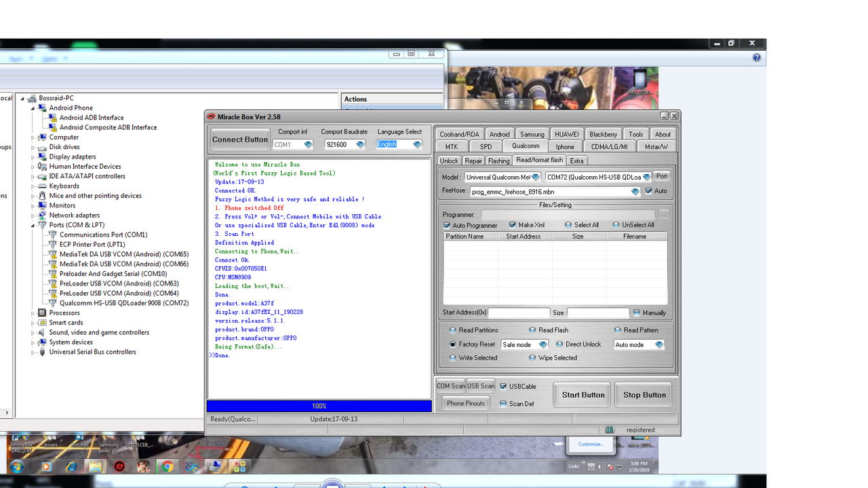This screenshot has width=868, height=488.
Task: Click the Connect Button
Action: tap(240, 140)
